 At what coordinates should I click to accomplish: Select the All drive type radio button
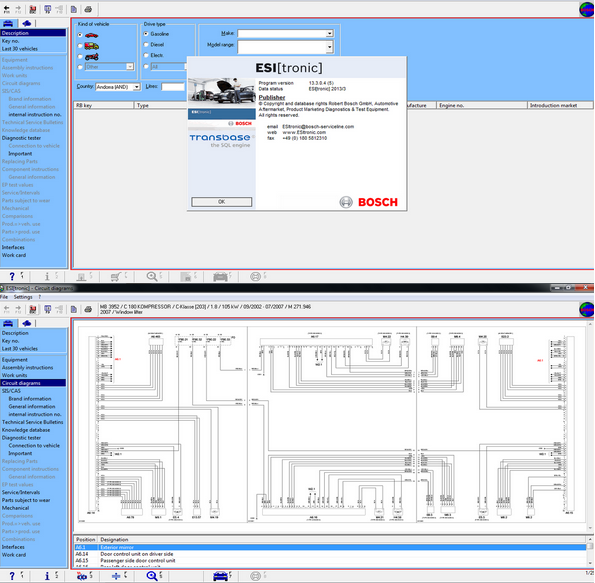coord(146,66)
